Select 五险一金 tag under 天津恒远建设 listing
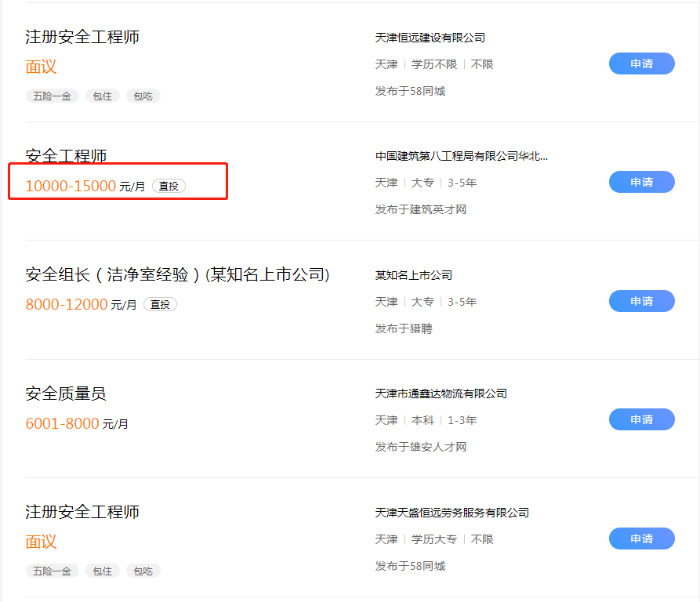Viewport: 700px width, 602px height. (52, 96)
